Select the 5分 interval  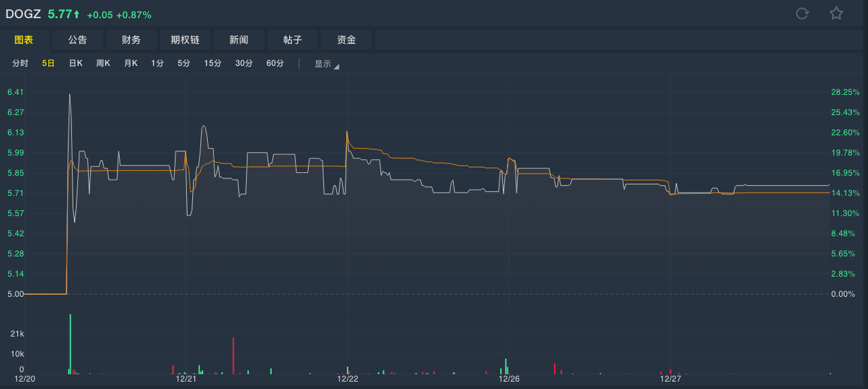pyautogui.click(x=184, y=63)
